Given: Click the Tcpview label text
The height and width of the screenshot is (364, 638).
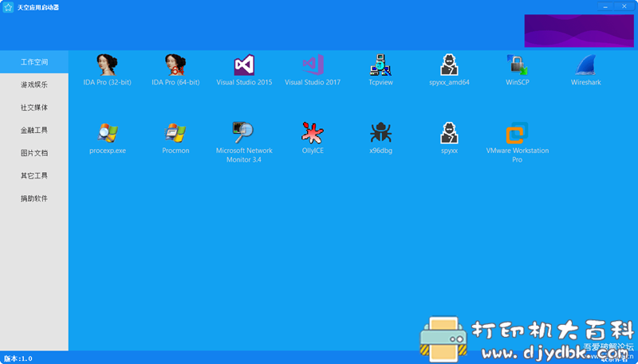Looking at the screenshot, I should [381, 83].
